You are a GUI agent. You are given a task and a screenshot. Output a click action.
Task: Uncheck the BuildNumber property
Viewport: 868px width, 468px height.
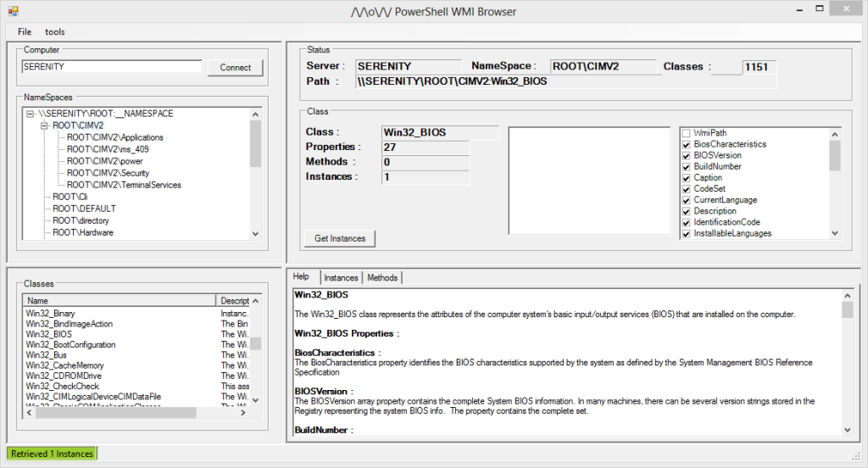tap(687, 167)
